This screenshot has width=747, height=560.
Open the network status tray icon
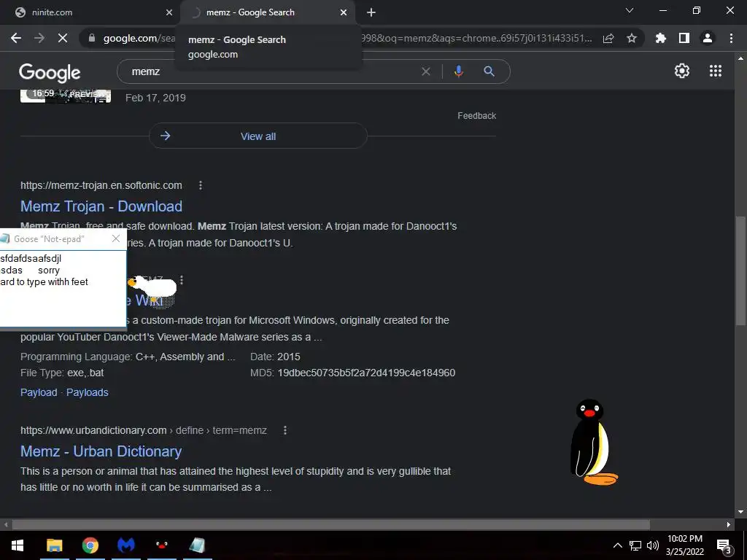tap(635, 545)
